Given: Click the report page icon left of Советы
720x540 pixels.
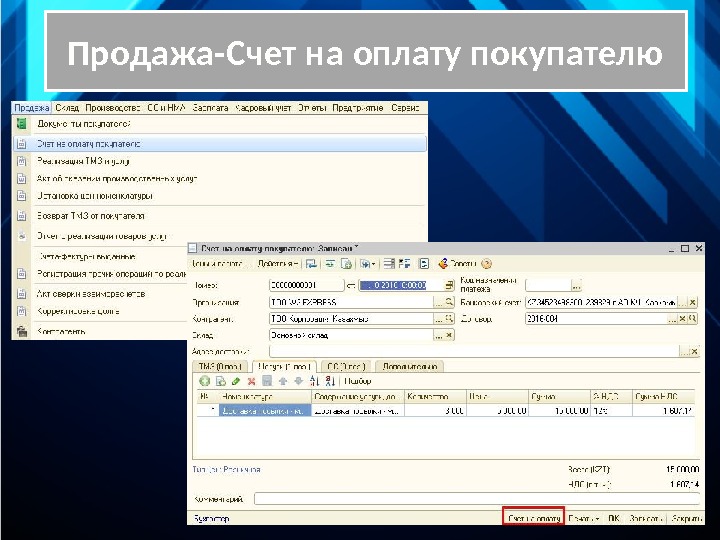Looking at the screenshot, I should pyautogui.click(x=424, y=264).
